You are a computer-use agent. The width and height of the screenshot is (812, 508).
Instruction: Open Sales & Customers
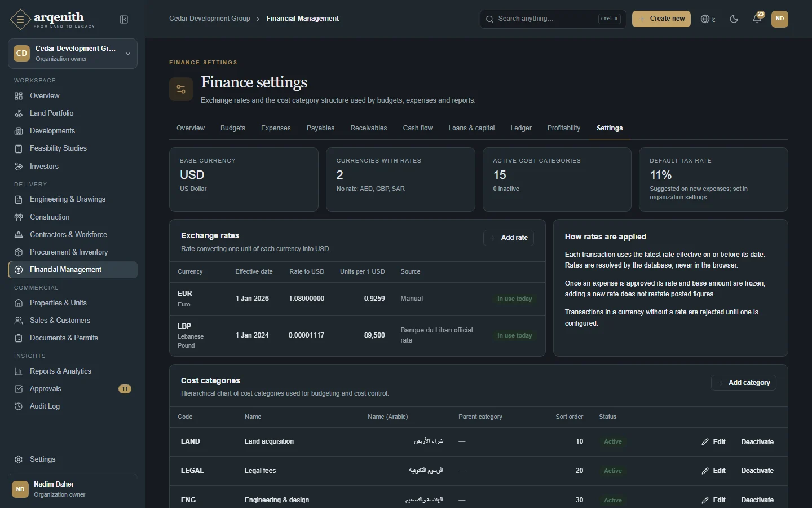(73, 321)
